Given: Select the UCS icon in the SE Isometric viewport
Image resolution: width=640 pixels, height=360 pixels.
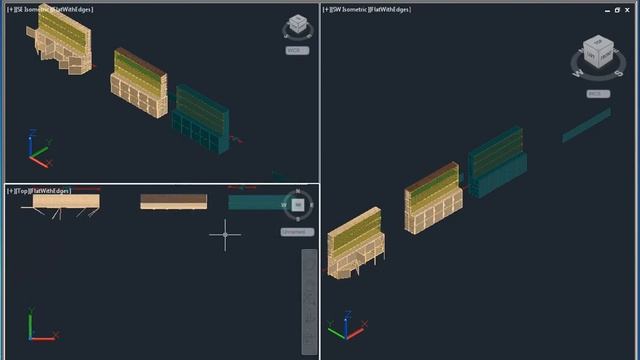Looking at the screenshot, I should [40, 149].
